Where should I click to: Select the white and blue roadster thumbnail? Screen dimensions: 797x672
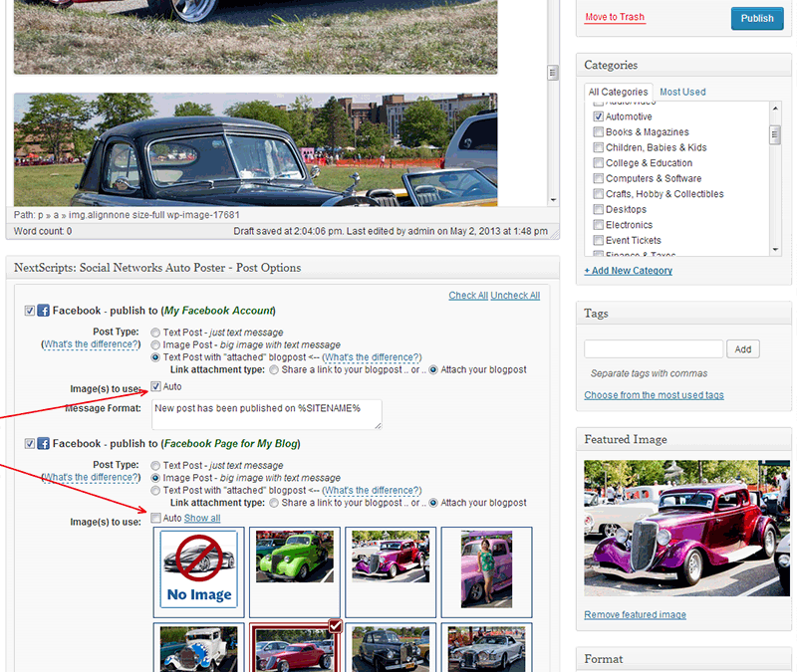click(198, 649)
